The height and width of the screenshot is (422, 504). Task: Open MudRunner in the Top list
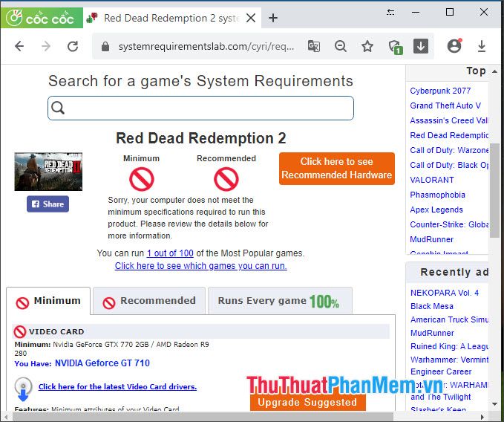[x=431, y=239]
